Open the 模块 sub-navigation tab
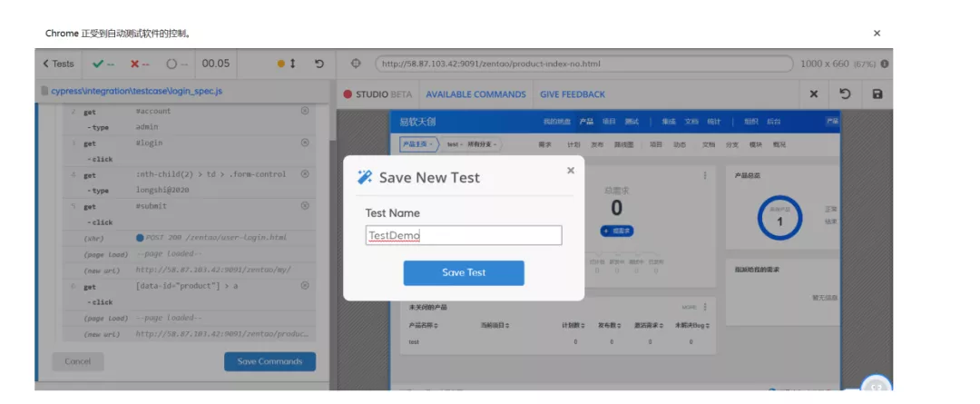 point(756,144)
